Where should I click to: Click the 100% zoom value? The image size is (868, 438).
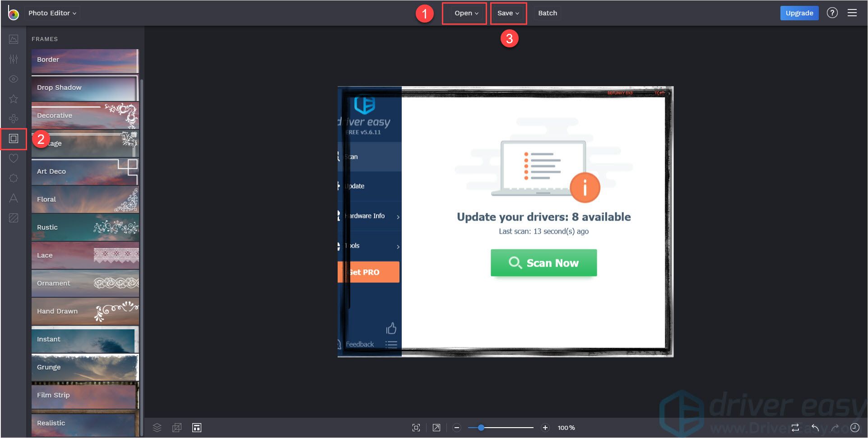click(x=566, y=428)
